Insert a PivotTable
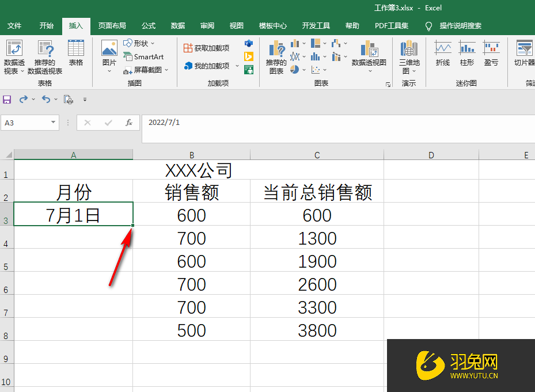This screenshot has width=535, height=392. coord(14,57)
